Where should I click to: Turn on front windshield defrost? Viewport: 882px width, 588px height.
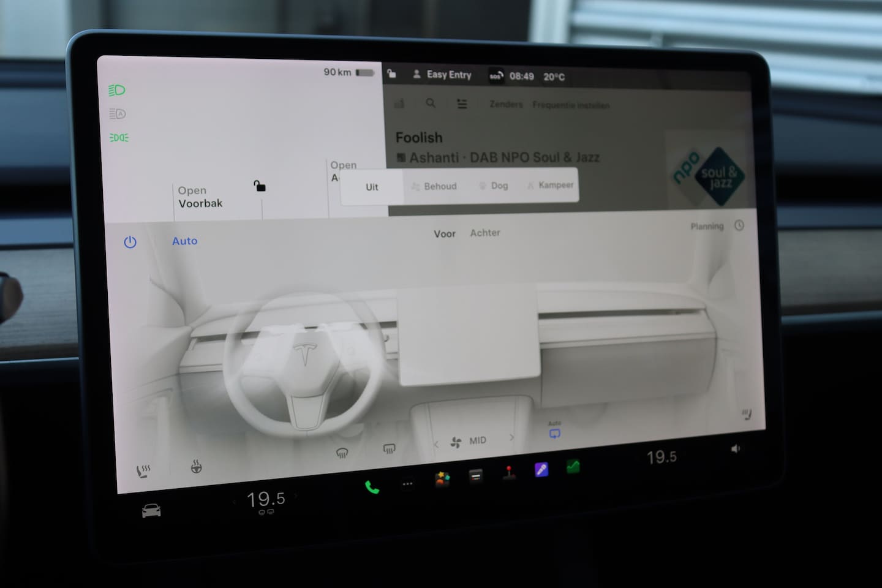pos(342,453)
